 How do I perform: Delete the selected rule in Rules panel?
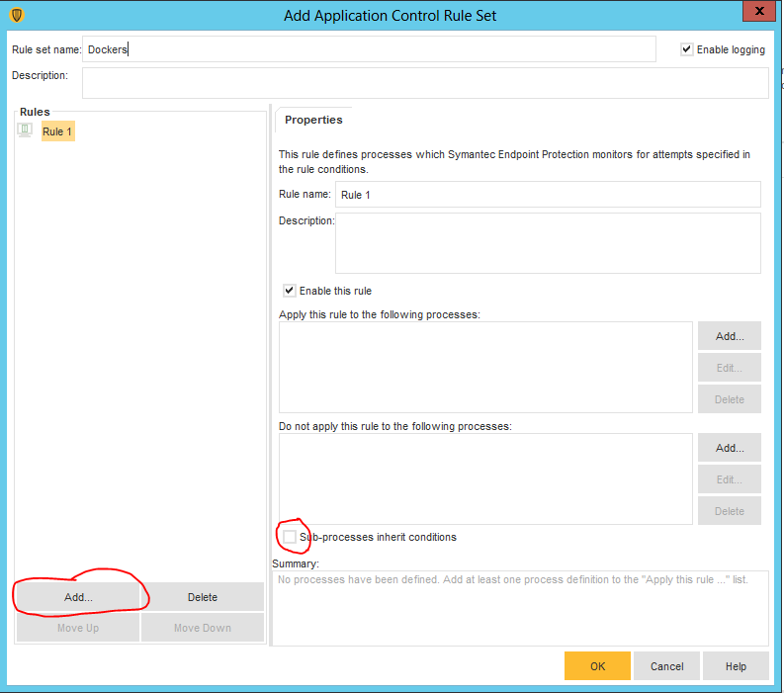coord(203,597)
